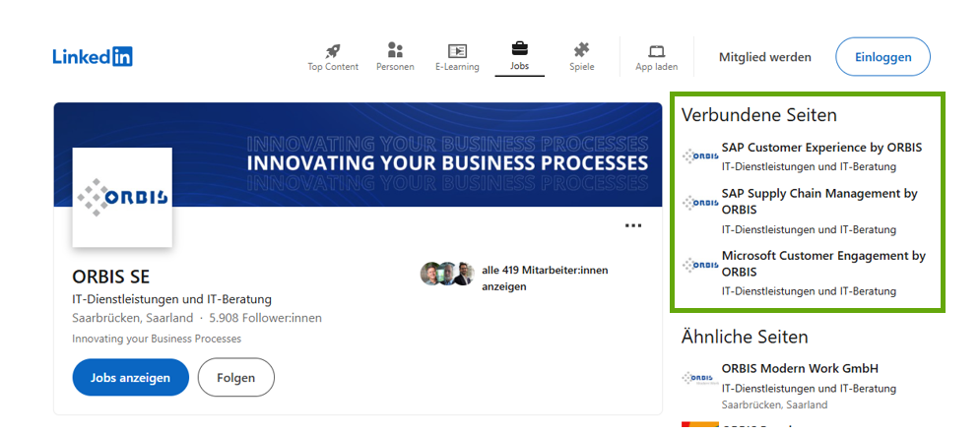This screenshot has width=980, height=434.
Task: Click the LinkedIn logo
Action: click(93, 57)
